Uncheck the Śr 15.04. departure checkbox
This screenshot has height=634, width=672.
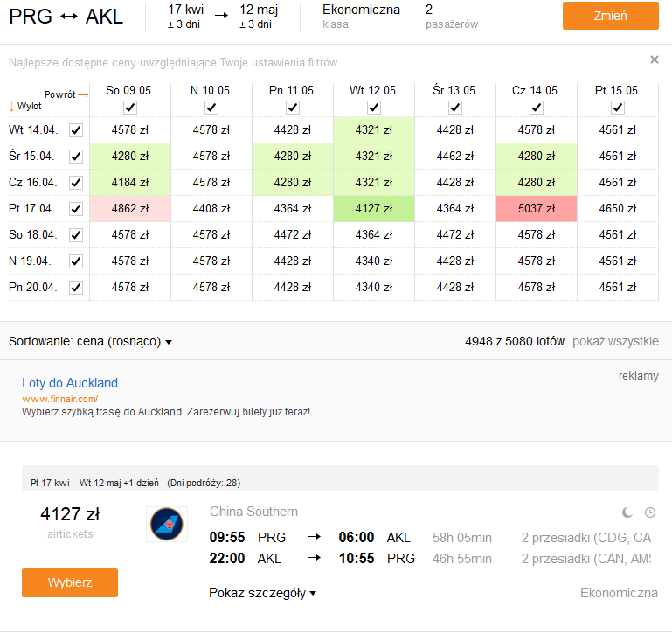pos(76,157)
